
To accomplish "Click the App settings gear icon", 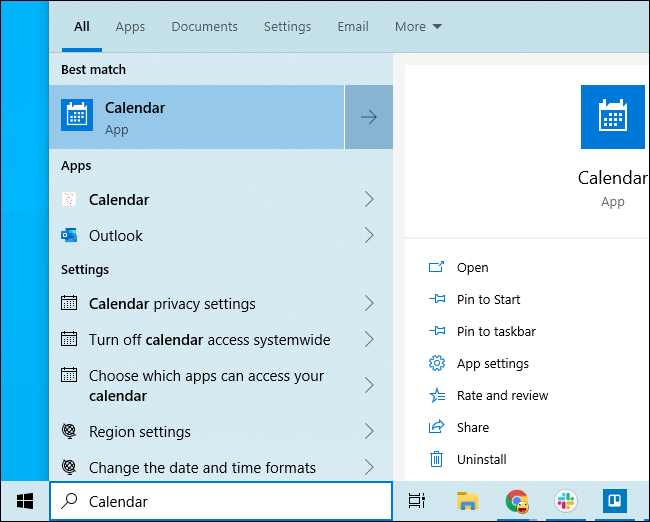I will pos(437,363).
